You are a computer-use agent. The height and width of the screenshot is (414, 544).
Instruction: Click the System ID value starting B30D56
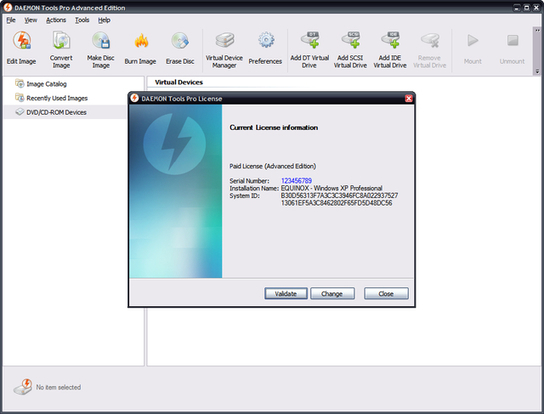(339, 199)
